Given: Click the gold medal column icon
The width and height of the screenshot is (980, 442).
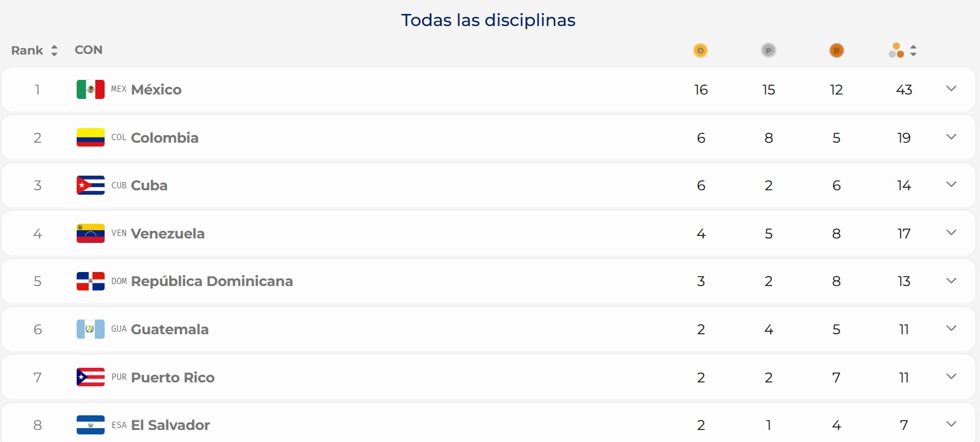Looking at the screenshot, I should pos(700,50).
